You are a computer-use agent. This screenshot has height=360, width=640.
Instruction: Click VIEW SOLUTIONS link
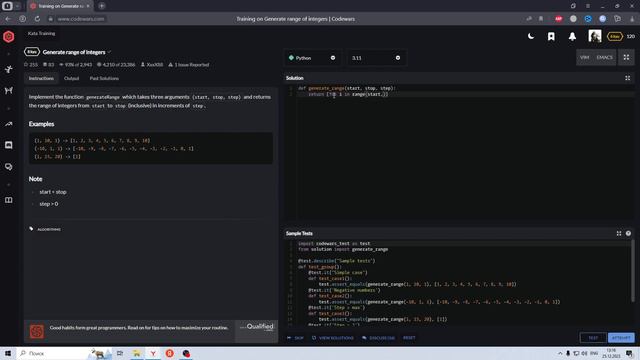pos(333,338)
